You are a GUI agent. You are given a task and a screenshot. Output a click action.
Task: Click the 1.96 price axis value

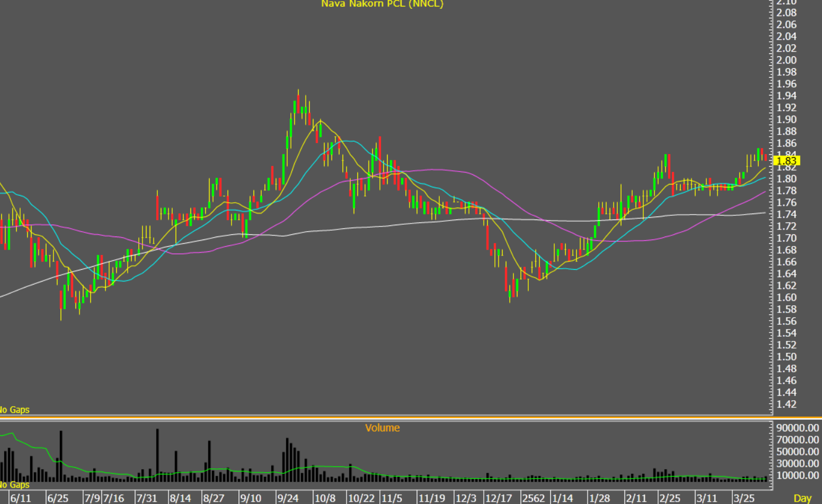786,84
